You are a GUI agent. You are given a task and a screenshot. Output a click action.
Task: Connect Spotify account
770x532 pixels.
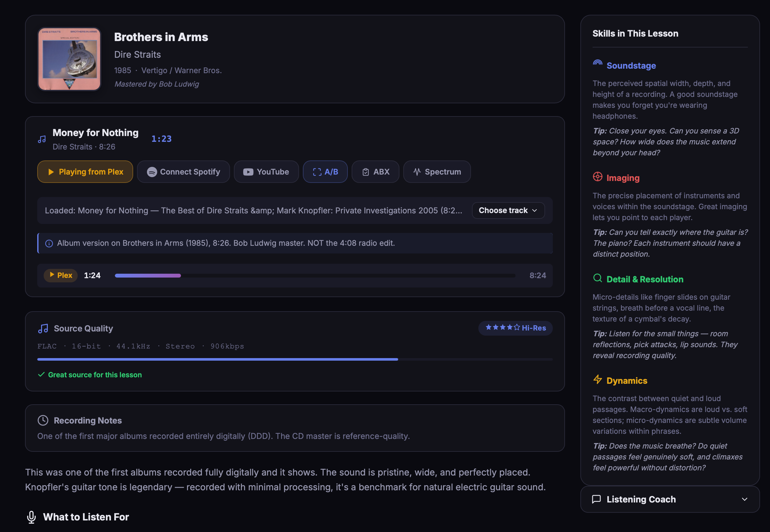click(183, 172)
